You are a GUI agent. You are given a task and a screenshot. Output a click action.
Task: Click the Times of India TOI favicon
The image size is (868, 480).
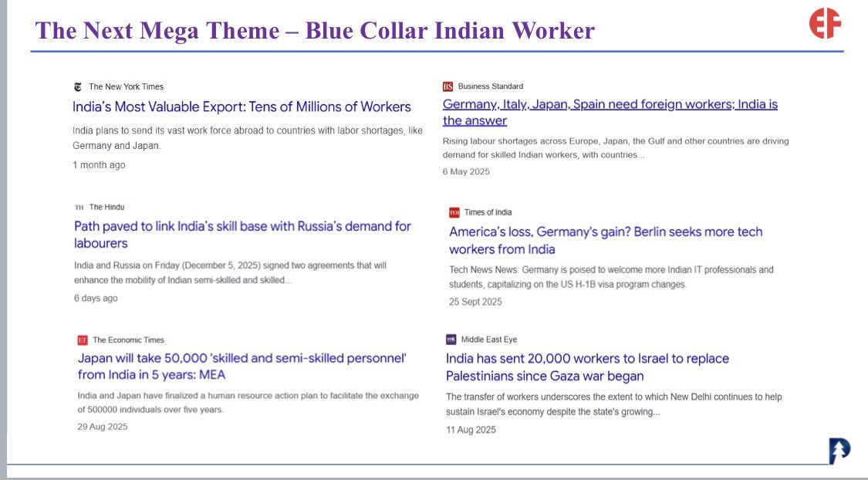tap(454, 212)
